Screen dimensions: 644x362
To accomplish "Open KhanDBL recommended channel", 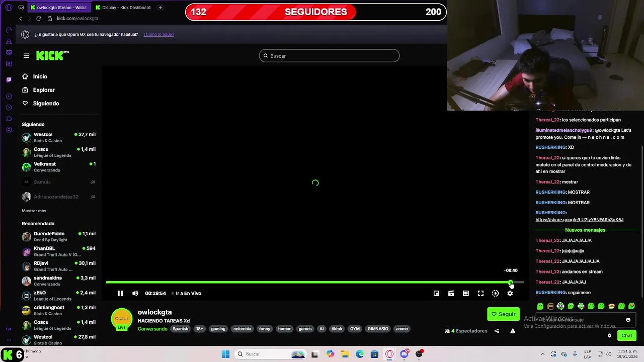I will [x=58, y=251].
